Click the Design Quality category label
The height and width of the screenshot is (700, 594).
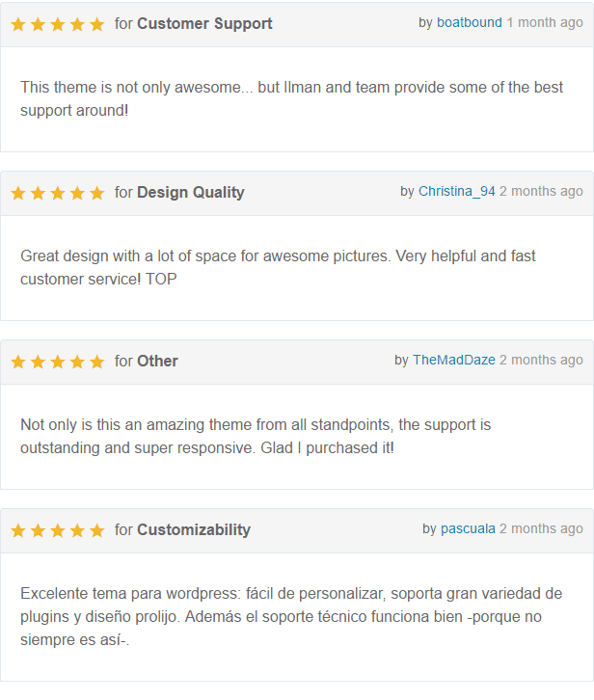click(190, 192)
